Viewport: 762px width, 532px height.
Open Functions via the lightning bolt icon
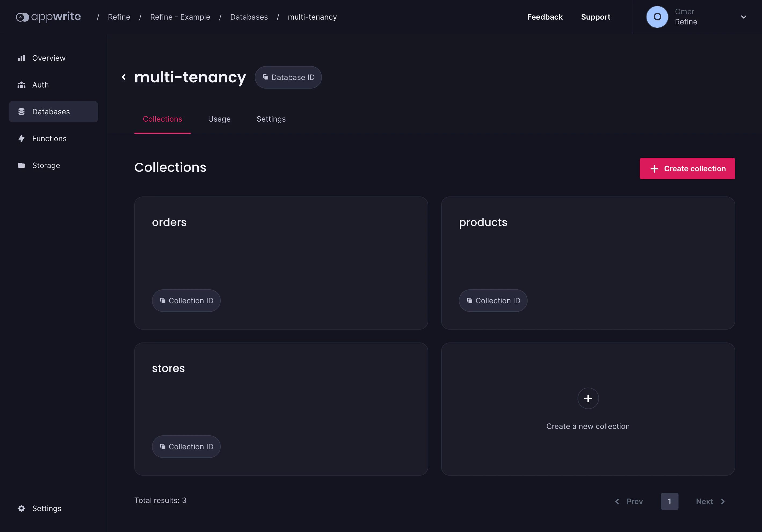tap(21, 139)
